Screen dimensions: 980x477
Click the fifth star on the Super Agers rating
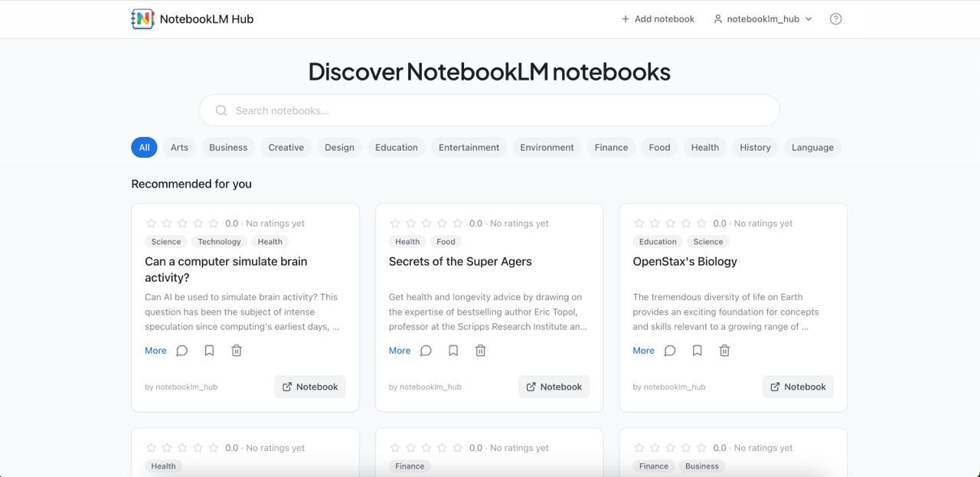tap(457, 223)
